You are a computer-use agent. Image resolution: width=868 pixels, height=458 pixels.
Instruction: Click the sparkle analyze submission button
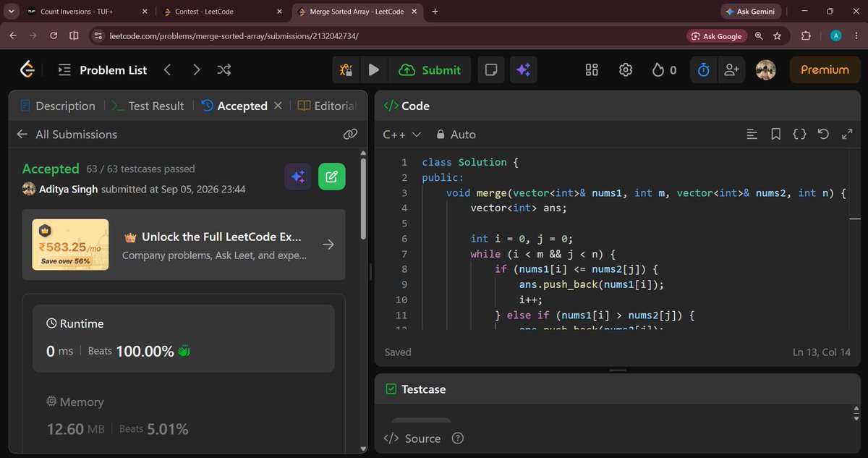pyautogui.click(x=297, y=177)
